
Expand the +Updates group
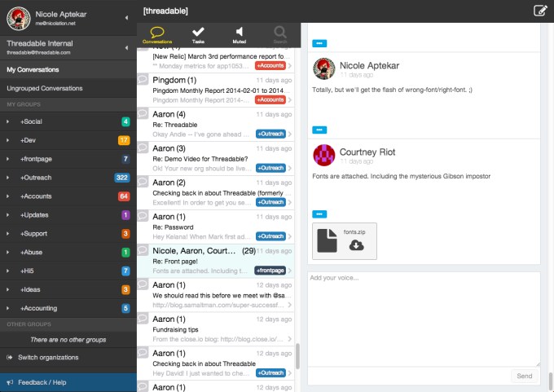click(8, 215)
